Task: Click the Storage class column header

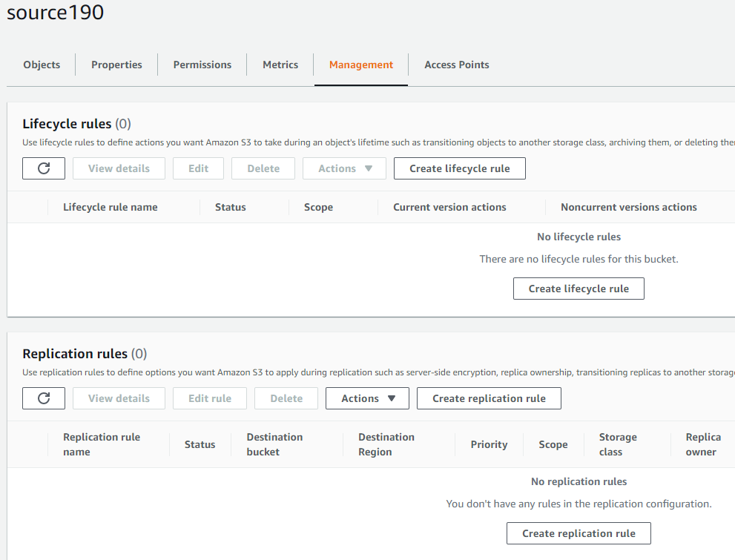Action: coord(618,444)
